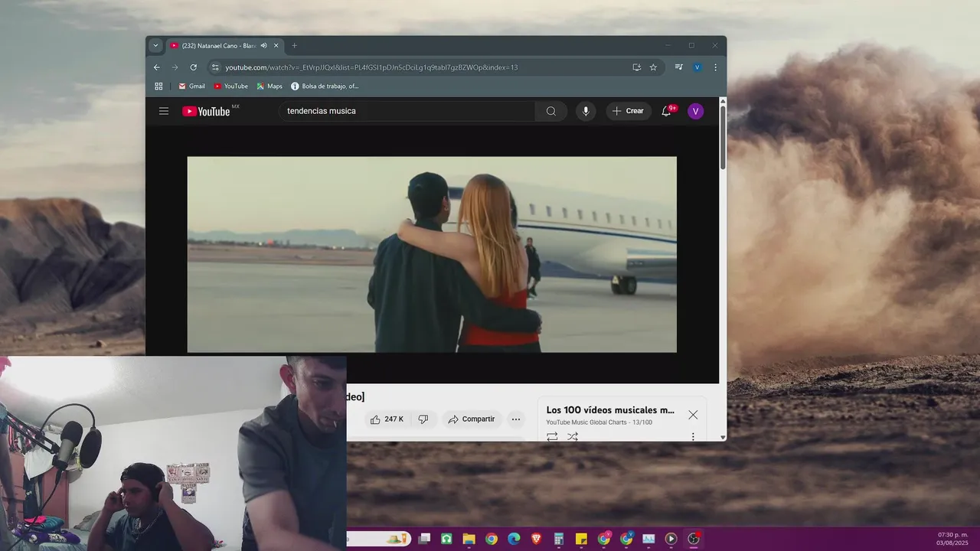Open Los 100 vídeos musicales playlist title

click(610, 410)
